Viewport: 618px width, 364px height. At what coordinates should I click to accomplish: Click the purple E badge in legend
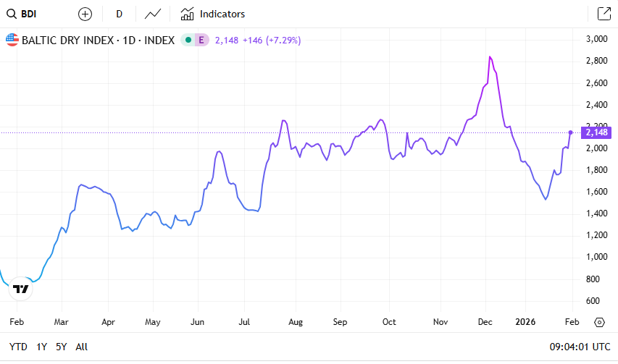pos(201,40)
